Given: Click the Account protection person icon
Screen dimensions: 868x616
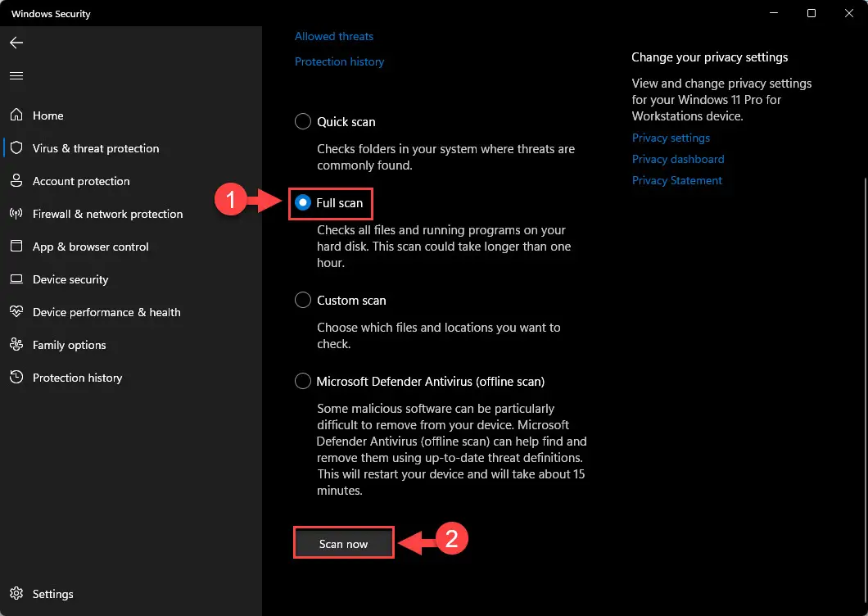Looking at the screenshot, I should [16, 180].
